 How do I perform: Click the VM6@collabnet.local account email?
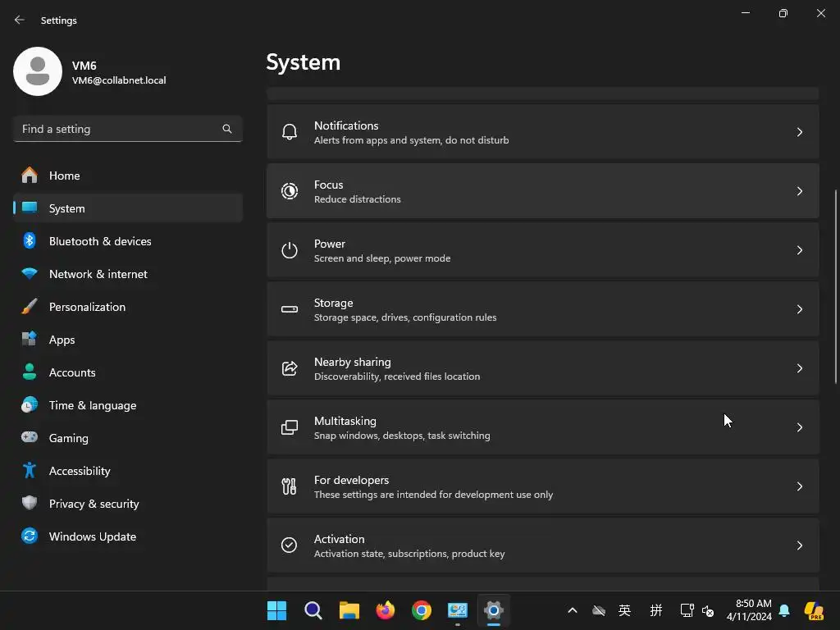tap(119, 80)
